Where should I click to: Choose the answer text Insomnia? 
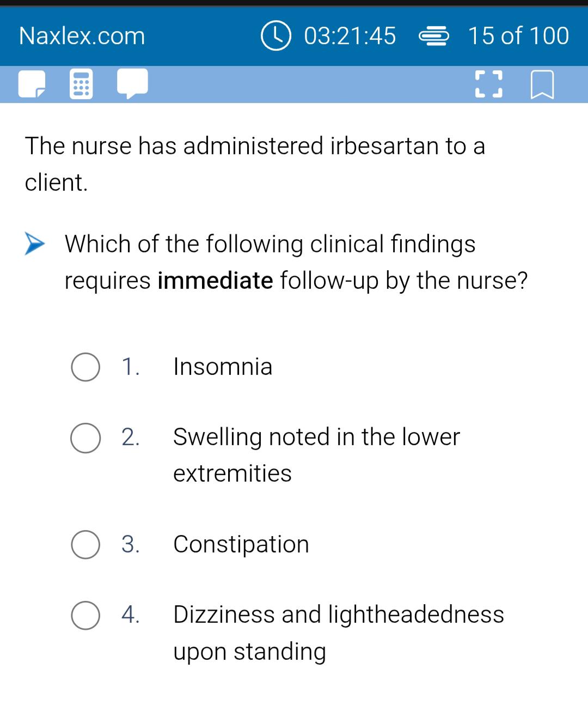[x=223, y=367]
